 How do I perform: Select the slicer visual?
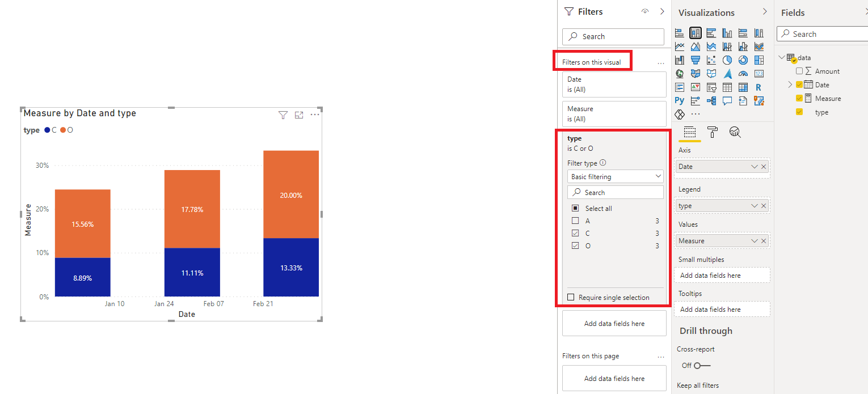click(711, 87)
